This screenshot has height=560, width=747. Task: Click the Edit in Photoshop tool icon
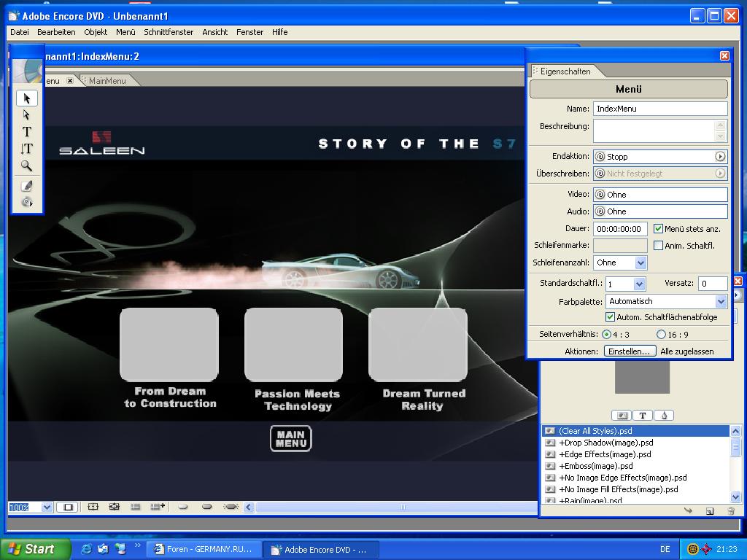point(27,186)
